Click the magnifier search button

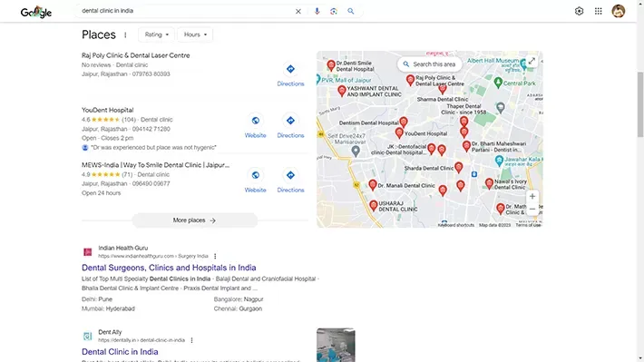(350, 11)
